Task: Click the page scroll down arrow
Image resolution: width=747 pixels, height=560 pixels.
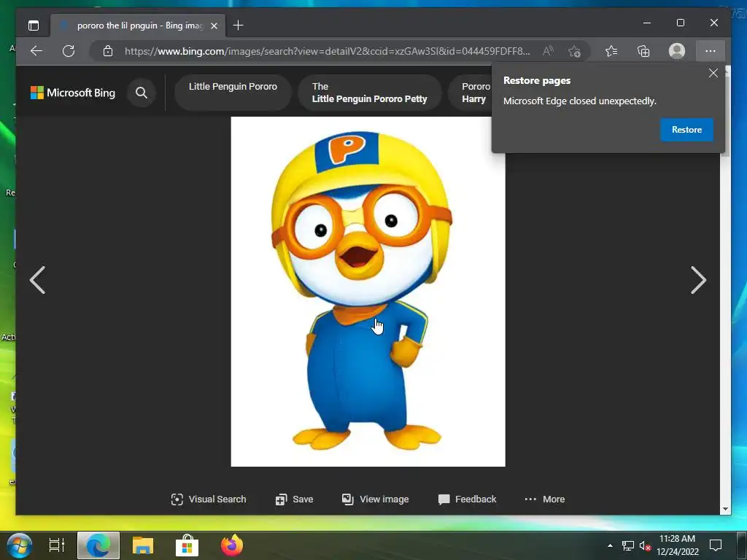Action: 725,509
